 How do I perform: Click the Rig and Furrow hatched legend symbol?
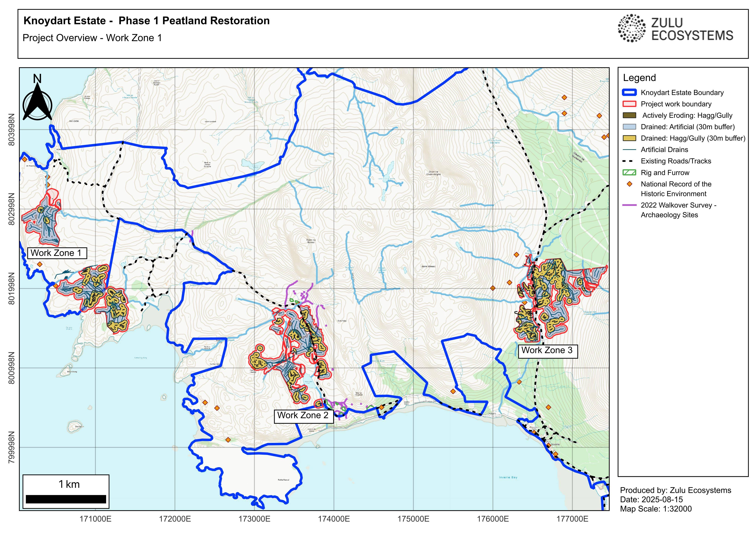click(x=629, y=173)
